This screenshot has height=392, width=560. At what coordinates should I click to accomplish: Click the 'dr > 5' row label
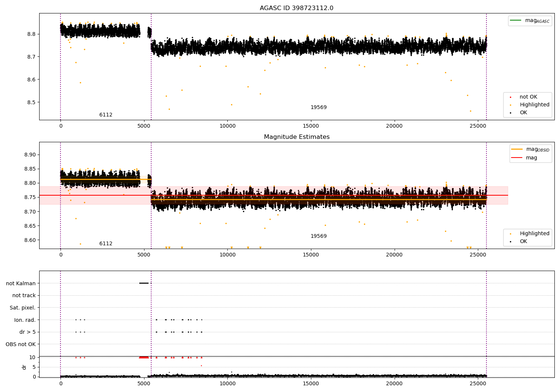coord(28,332)
